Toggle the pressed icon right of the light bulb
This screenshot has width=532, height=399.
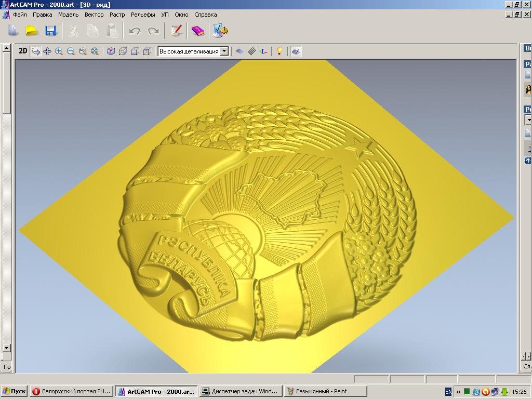pos(296,51)
